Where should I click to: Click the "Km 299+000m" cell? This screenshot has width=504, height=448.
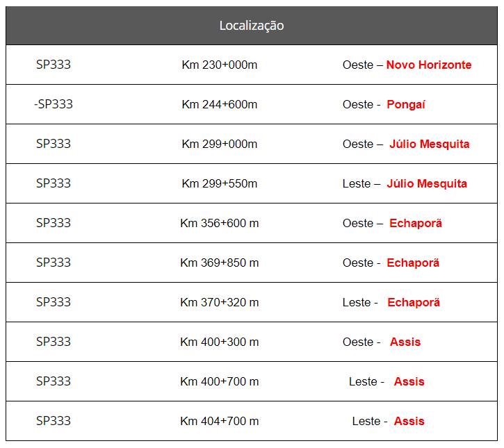(x=219, y=144)
